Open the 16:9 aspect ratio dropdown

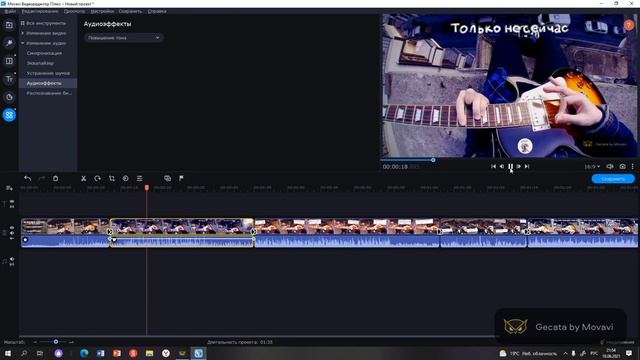[x=592, y=167]
